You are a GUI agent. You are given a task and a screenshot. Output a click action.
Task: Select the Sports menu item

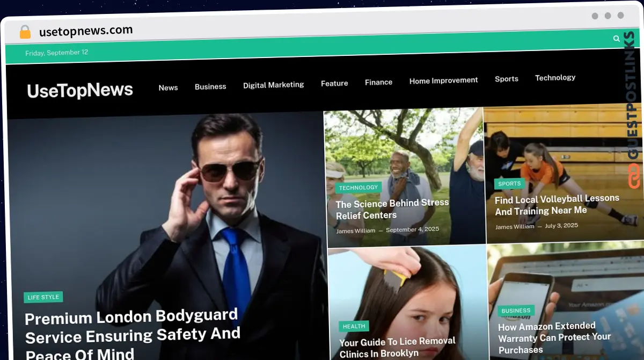pyautogui.click(x=506, y=79)
